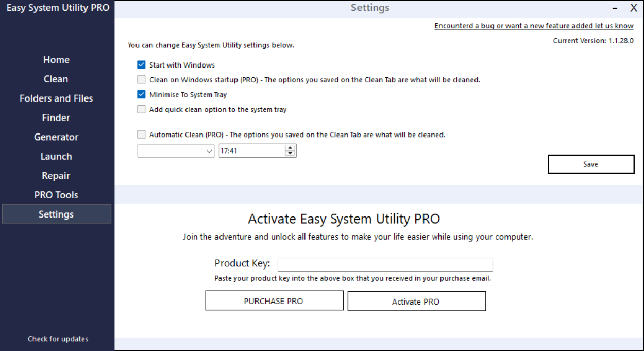
Task: Uncheck Start with Windows
Action: [141, 65]
